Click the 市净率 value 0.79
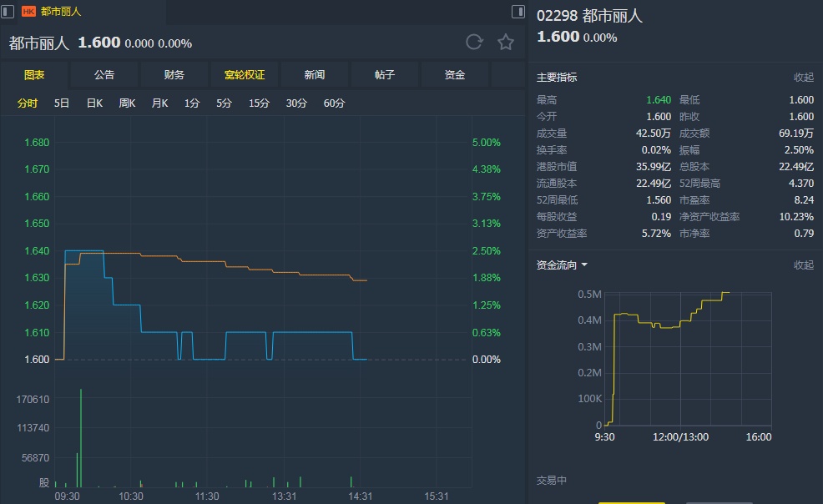823x504 pixels. tap(804, 234)
